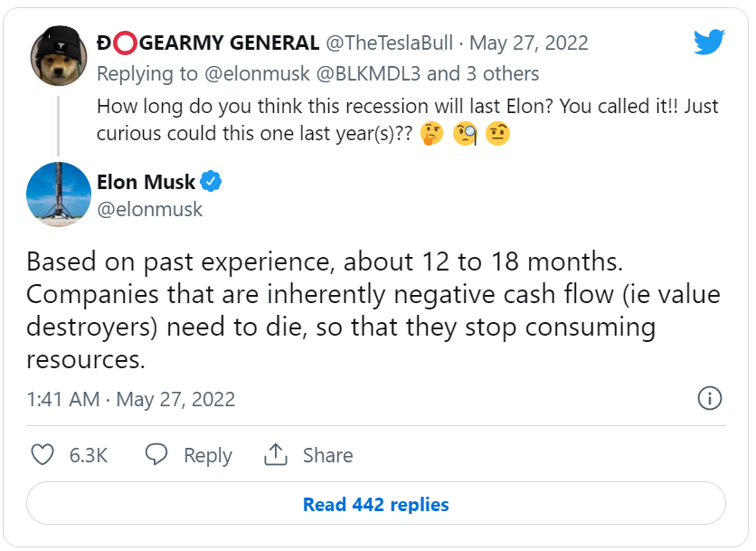Click the Share text label
Screen dimensions: 756x551
327,455
